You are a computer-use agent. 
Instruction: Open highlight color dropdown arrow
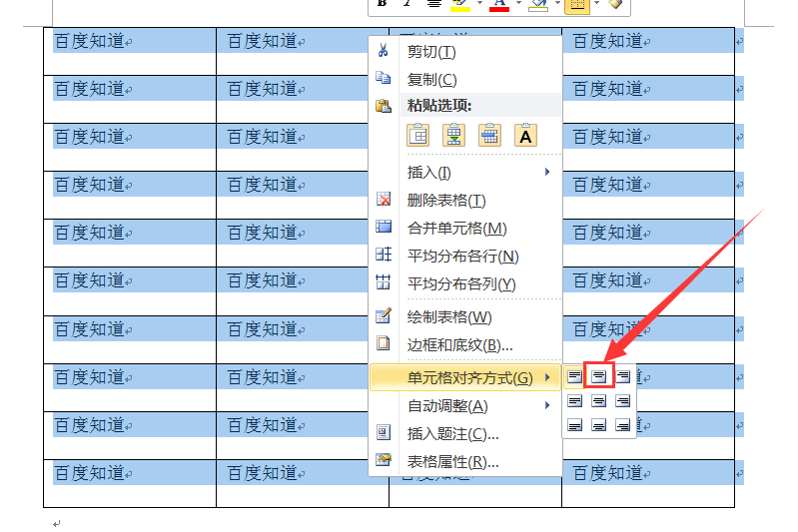click(x=479, y=4)
